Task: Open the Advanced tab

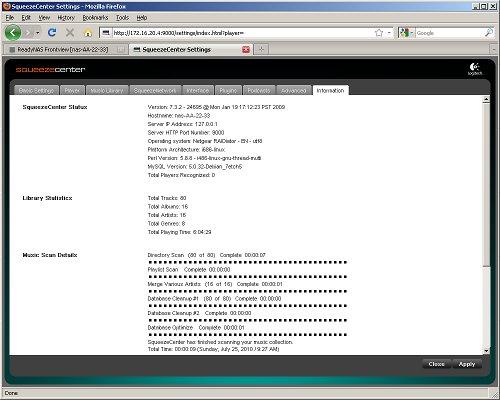Action: (x=293, y=90)
